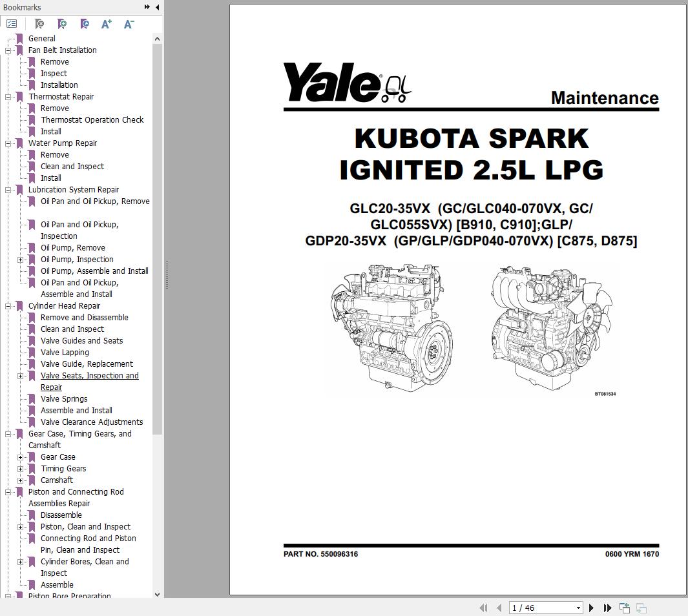Collapse the Lubrication System Repair node
The height and width of the screenshot is (616, 688).
point(8,190)
